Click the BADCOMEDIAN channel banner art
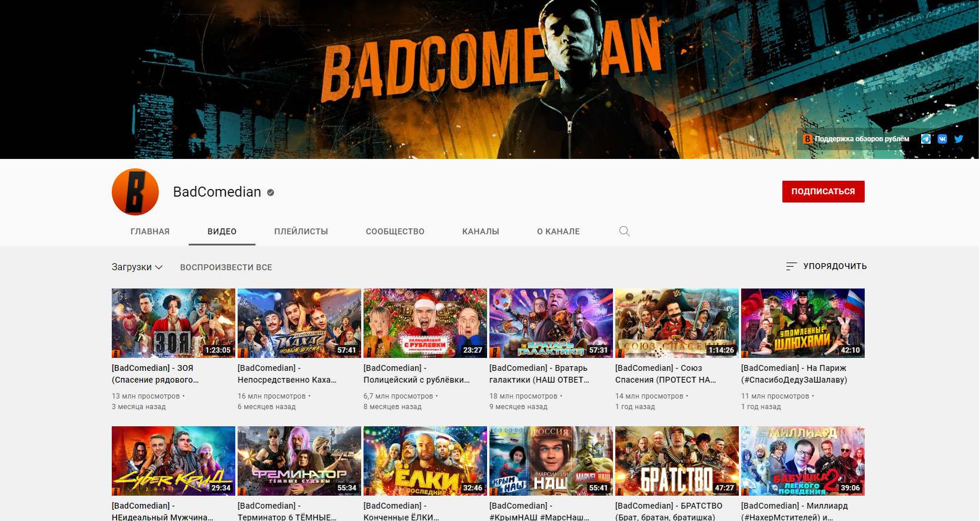Screen dimensions: 980x521 pos(489,79)
